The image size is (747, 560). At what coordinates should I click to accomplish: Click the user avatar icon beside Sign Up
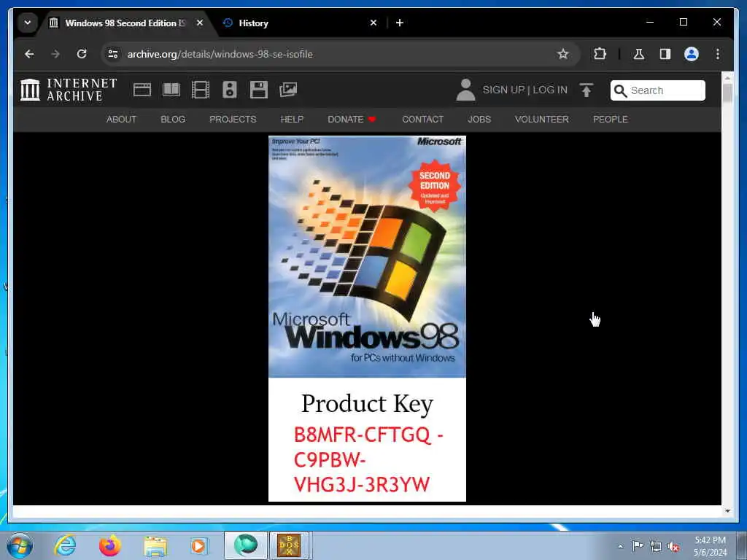[x=465, y=90]
